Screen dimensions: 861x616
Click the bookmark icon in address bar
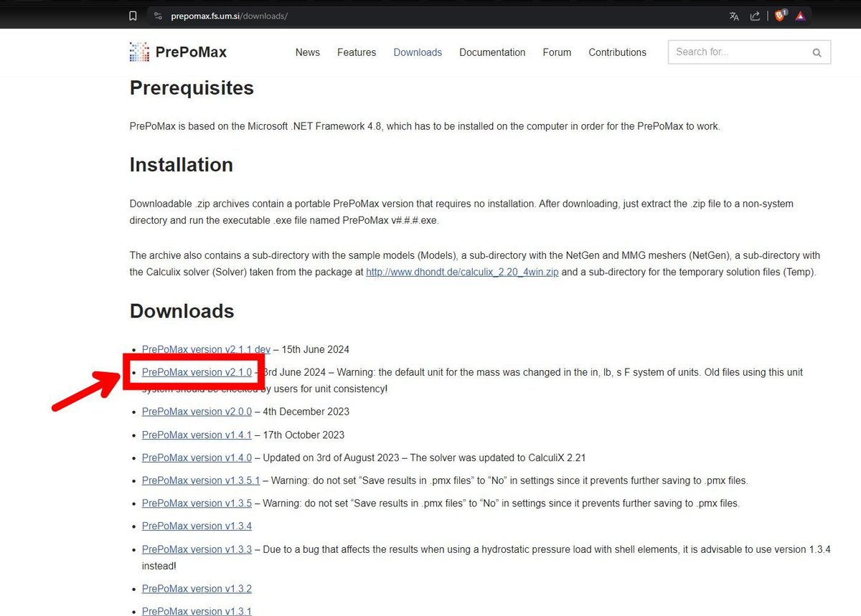tap(133, 16)
